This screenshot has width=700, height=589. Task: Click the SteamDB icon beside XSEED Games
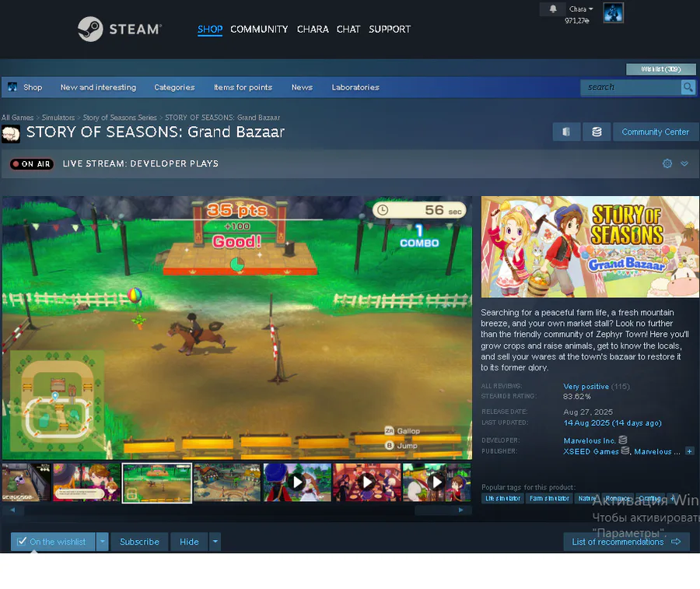625,451
